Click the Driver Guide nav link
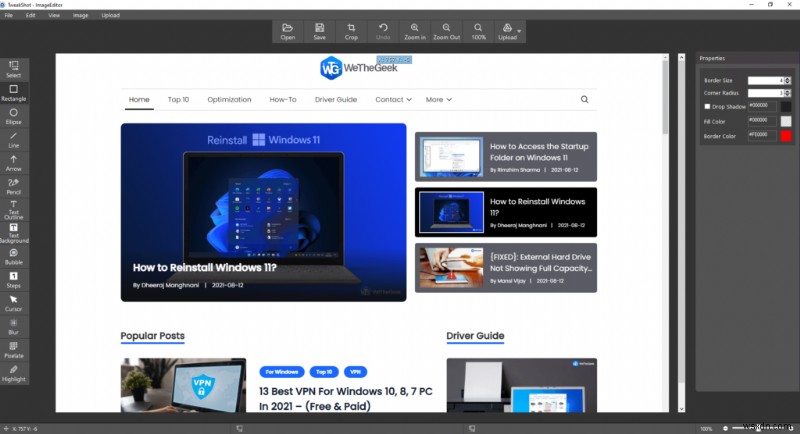Image resolution: width=800 pixels, height=434 pixels. (336, 99)
